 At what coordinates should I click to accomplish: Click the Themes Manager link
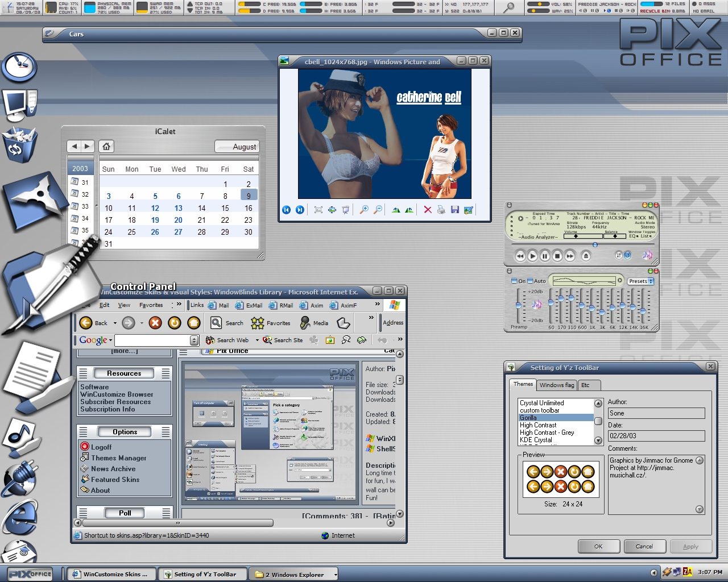(x=119, y=458)
